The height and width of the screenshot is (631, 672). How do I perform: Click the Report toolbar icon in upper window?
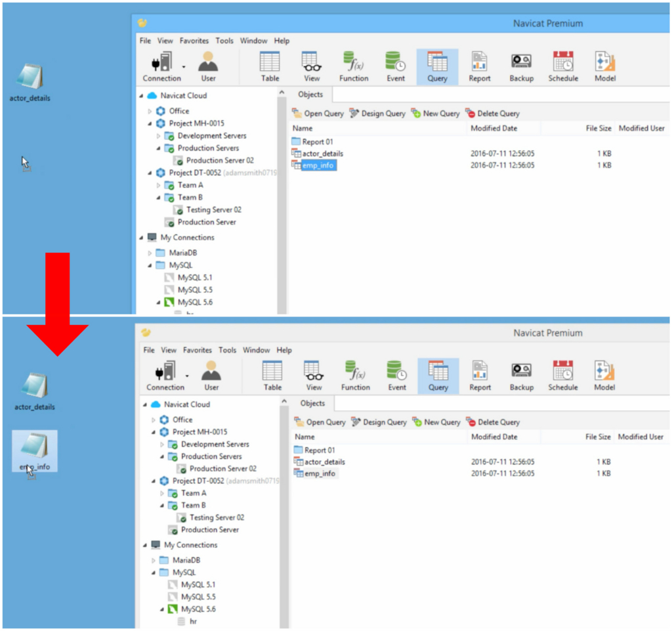click(479, 66)
